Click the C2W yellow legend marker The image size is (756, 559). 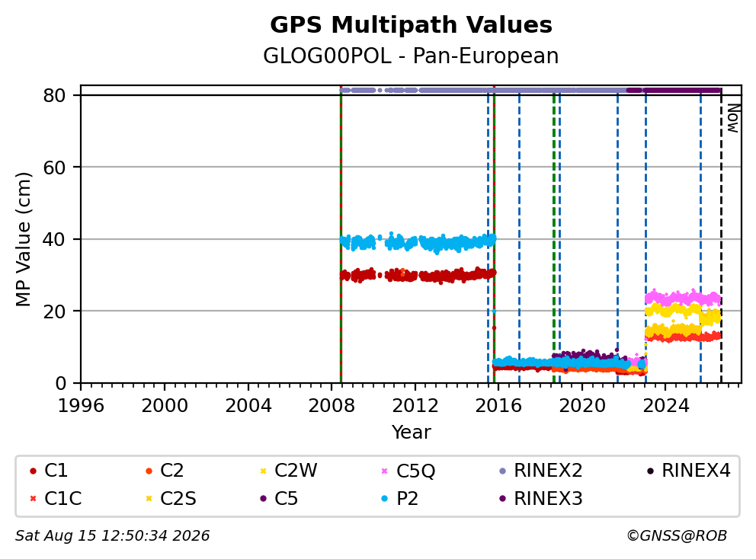tap(263, 471)
